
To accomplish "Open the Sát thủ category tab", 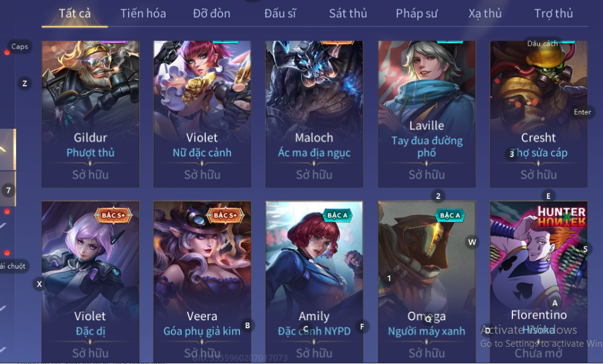I will [x=348, y=14].
